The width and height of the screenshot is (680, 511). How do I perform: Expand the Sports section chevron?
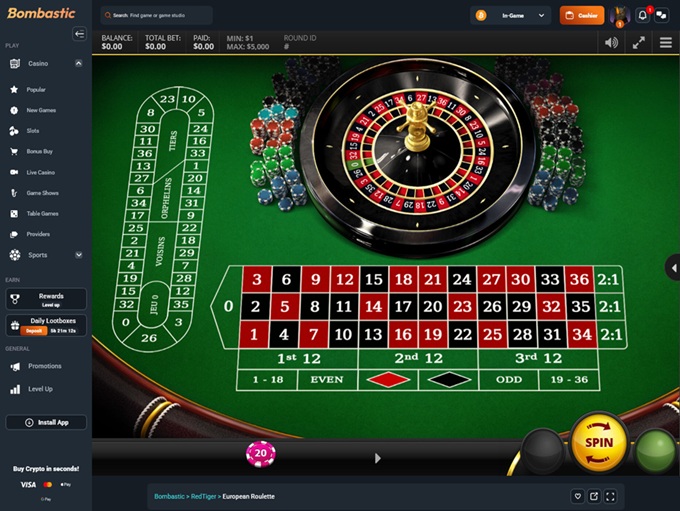click(78, 255)
